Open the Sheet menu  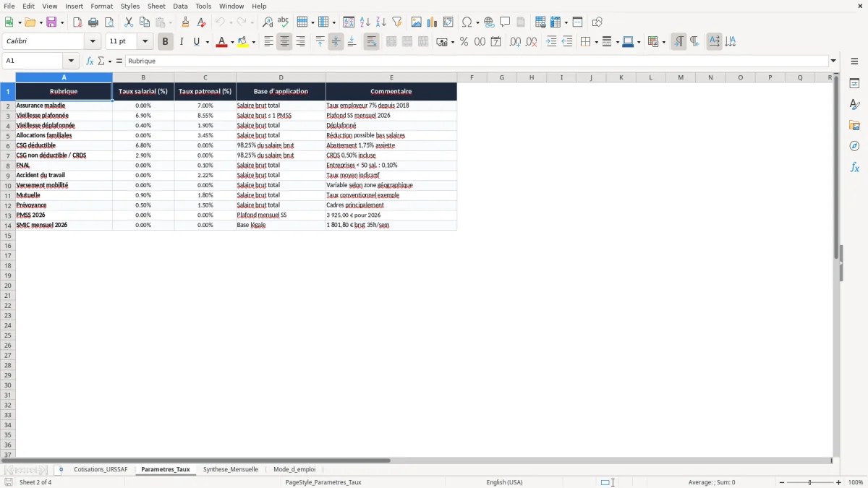[x=156, y=6]
